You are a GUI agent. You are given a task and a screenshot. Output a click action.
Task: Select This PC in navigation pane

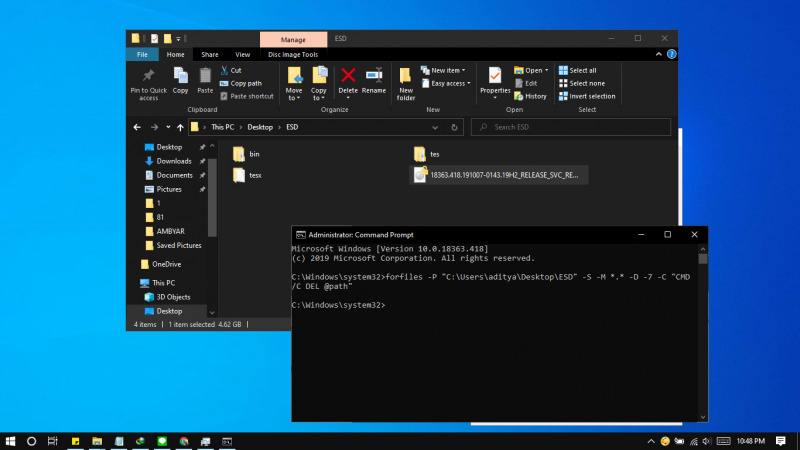(x=163, y=283)
